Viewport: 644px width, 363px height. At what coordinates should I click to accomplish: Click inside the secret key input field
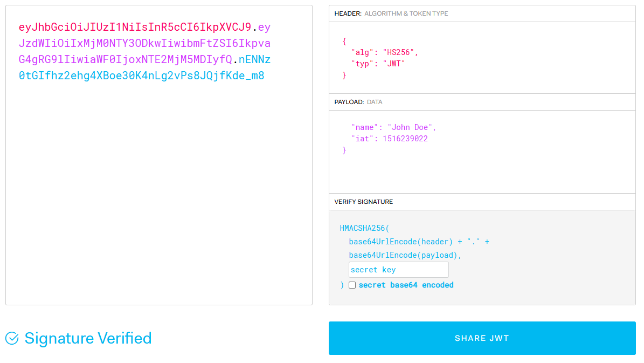398,269
